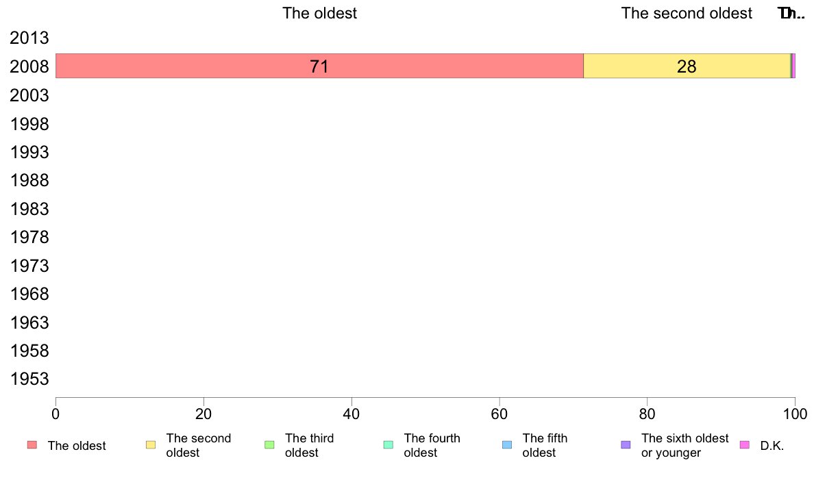Click the blue 'The fifth oldest' legend swatch
Viewport: 814px width, 504px height.
tap(507, 445)
